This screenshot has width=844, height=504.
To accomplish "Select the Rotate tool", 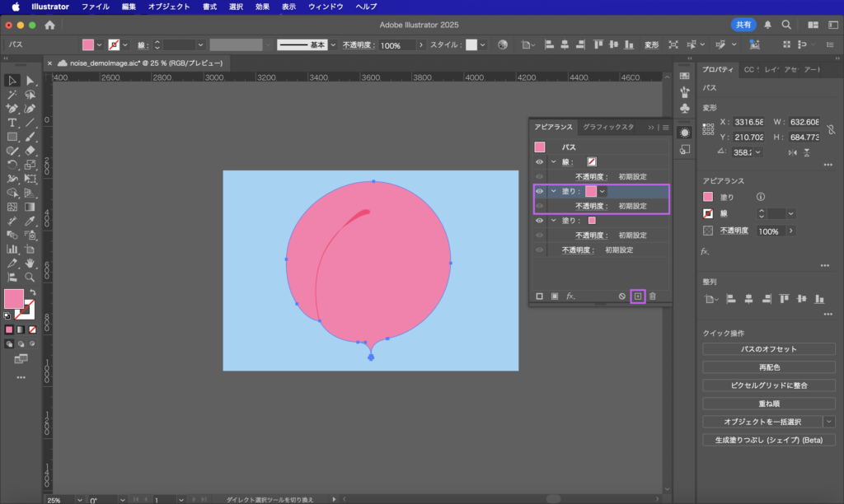I will [x=12, y=166].
